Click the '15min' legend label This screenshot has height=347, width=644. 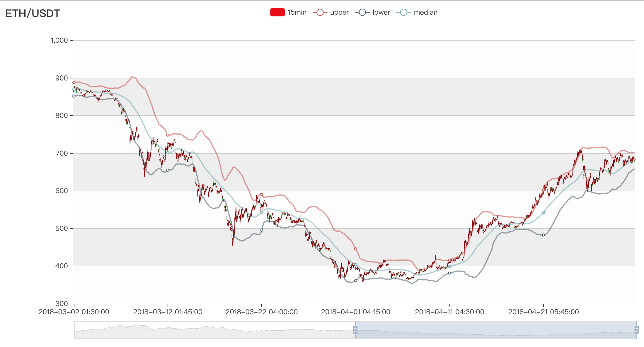(x=297, y=12)
